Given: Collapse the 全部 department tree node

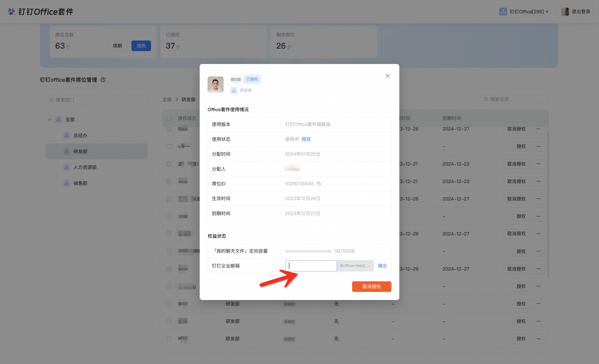Looking at the screenshot, I should pyautogui.click(x=49, y=119).
